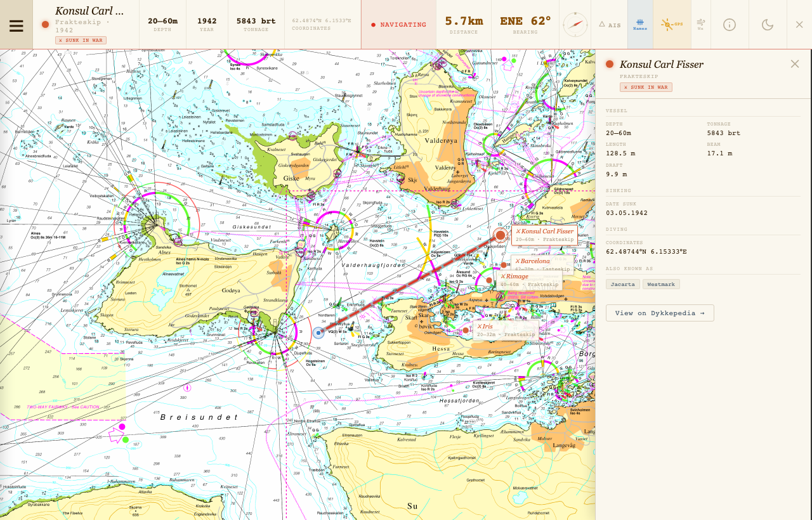
Task: Click the 9.9 m draft value
Action: tap(616, 174)
